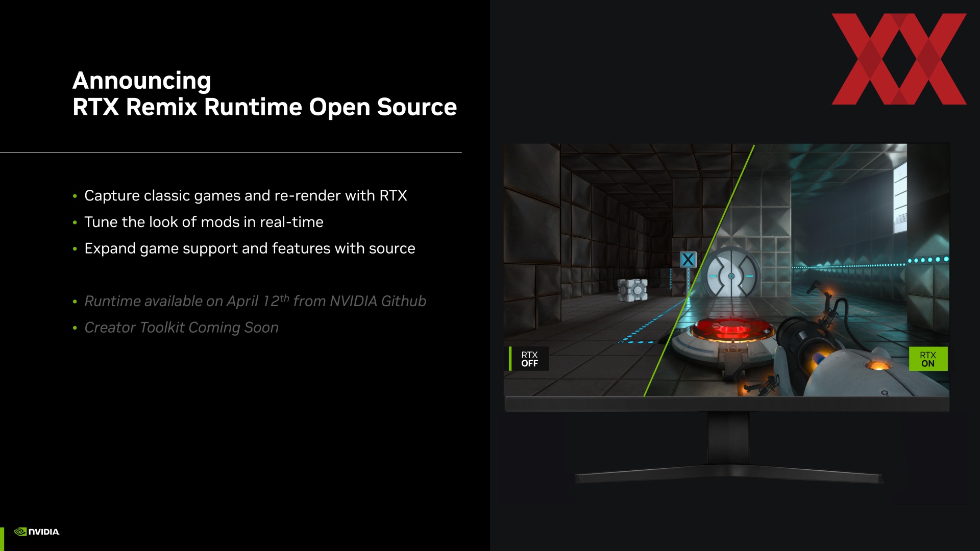Click the NVIDIA logo in the corner
The image size is (980, 551).
point(37,532)
